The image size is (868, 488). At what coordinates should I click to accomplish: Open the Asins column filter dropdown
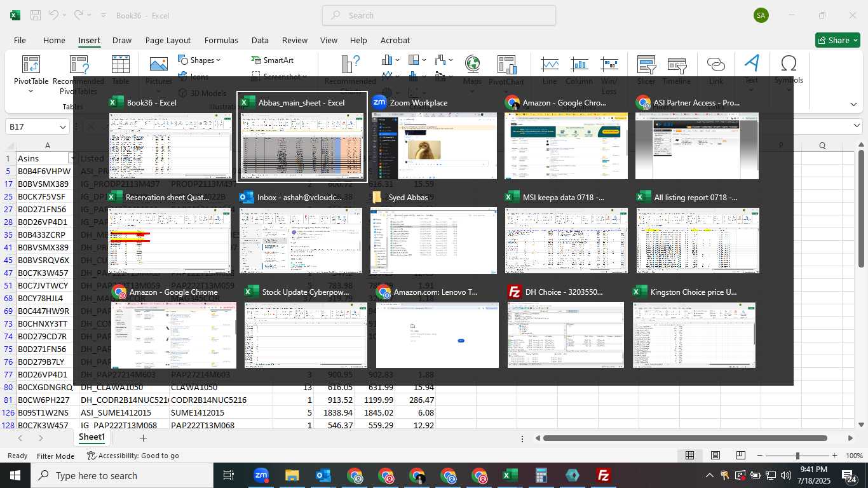[x=72, y=158]
